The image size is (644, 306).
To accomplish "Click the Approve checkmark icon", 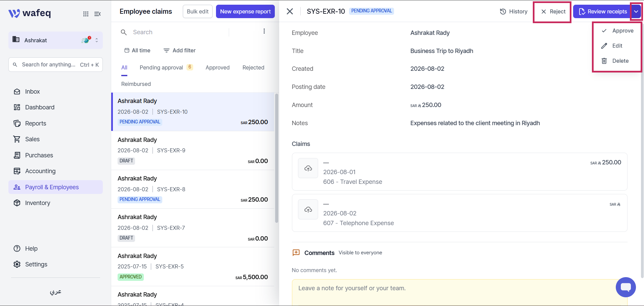I will pos(604,31).
